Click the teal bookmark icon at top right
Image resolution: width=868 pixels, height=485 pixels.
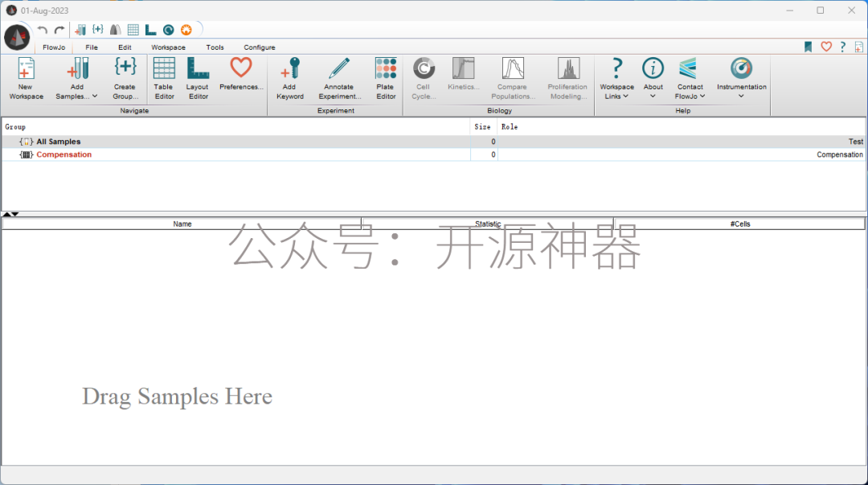coord(809,47)
